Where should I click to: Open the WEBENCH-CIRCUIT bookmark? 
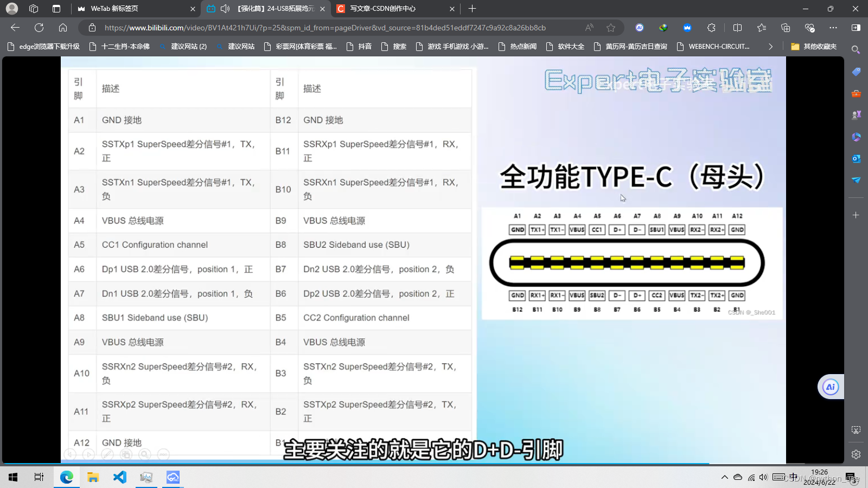click(713, 47)
